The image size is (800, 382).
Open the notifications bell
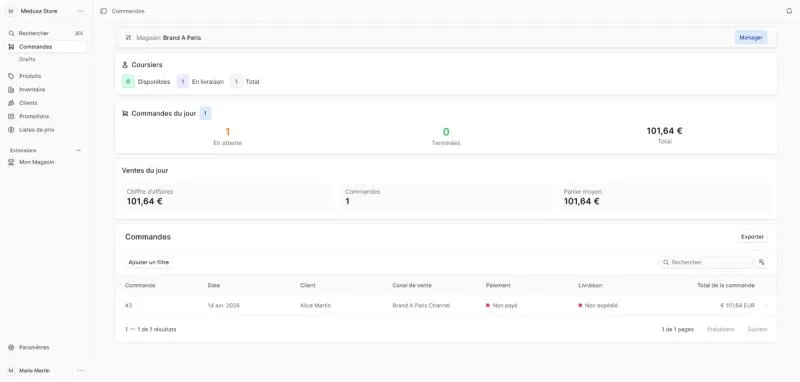point(789,11)
